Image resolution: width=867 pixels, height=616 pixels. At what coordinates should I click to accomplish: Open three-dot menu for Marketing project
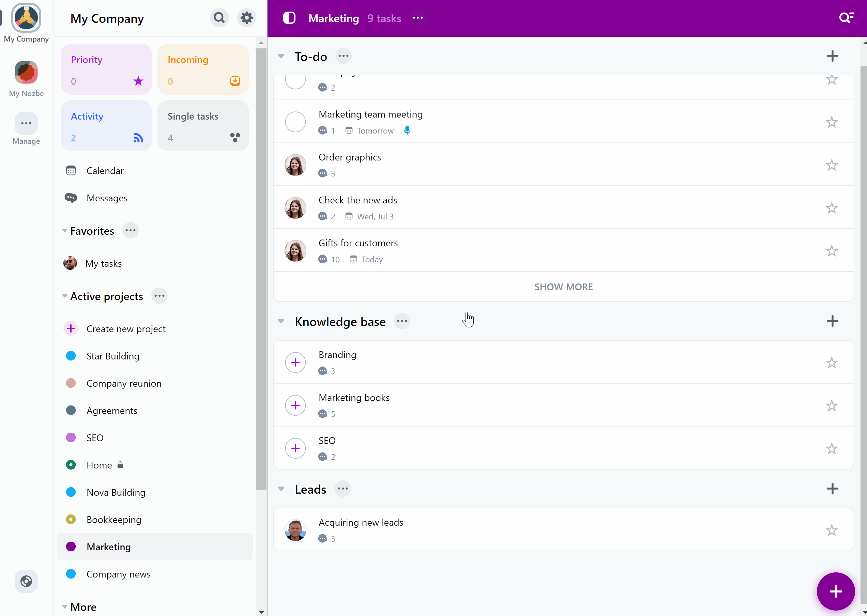[x=417, y=18]
